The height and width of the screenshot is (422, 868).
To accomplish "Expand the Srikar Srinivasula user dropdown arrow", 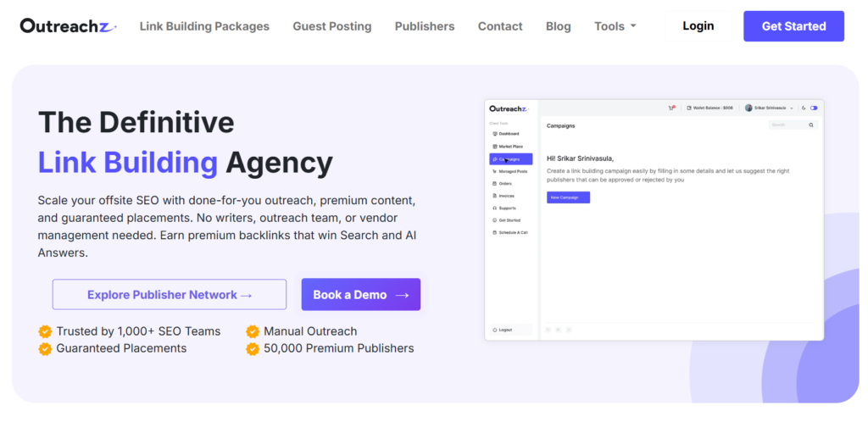I will (x=792, y=108).
